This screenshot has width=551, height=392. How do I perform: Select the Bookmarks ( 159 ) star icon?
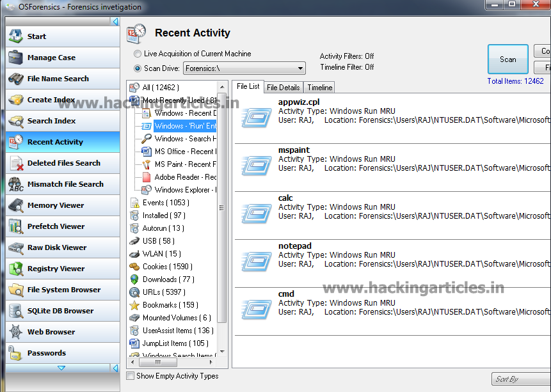click(134, 305)
